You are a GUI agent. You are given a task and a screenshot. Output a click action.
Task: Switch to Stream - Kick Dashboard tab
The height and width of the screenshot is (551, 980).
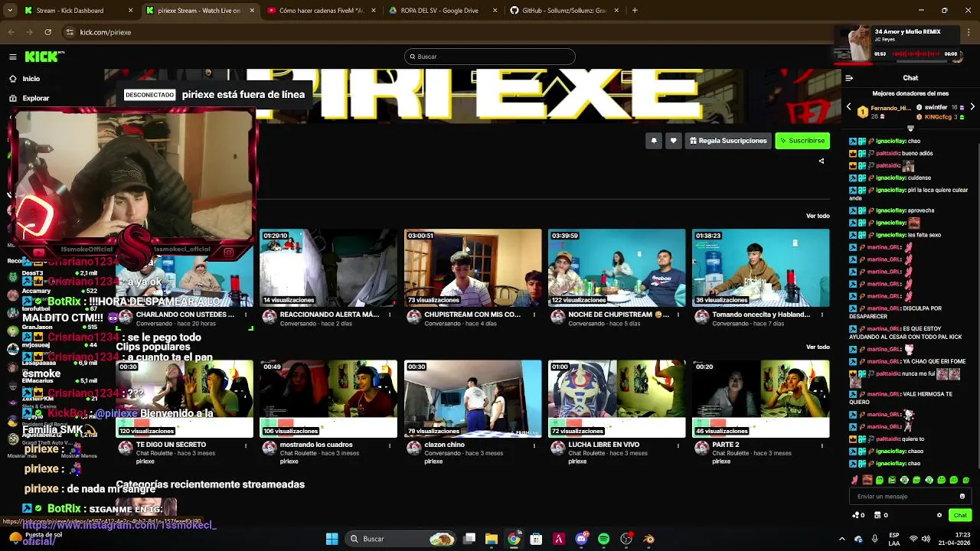click(80, 11)
